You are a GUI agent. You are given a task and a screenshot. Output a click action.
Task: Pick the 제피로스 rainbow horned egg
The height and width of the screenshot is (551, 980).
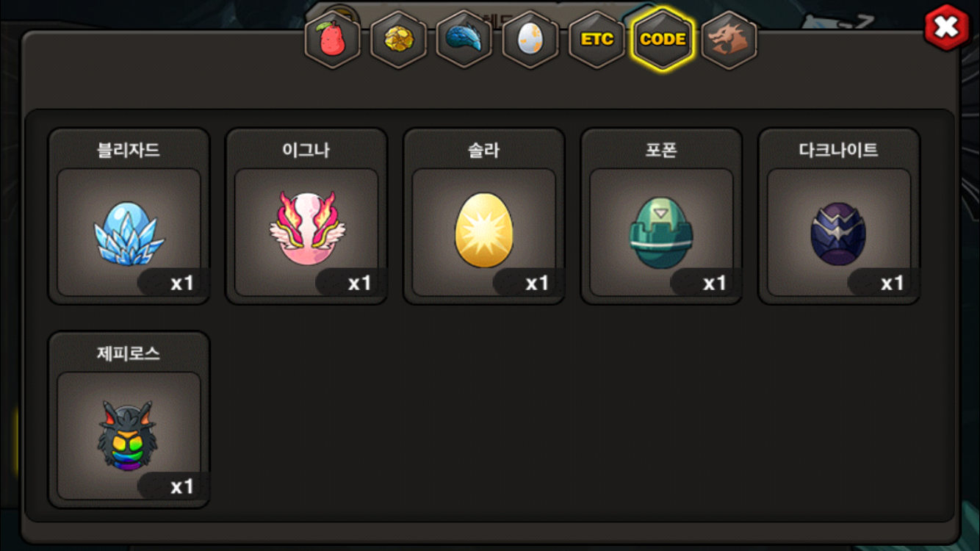129,435
